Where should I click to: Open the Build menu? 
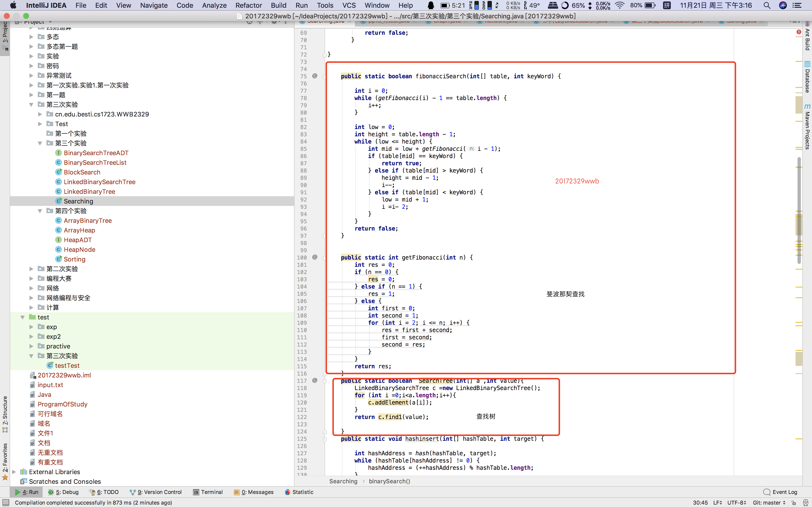pyautogui.click(x=279, y=5)
